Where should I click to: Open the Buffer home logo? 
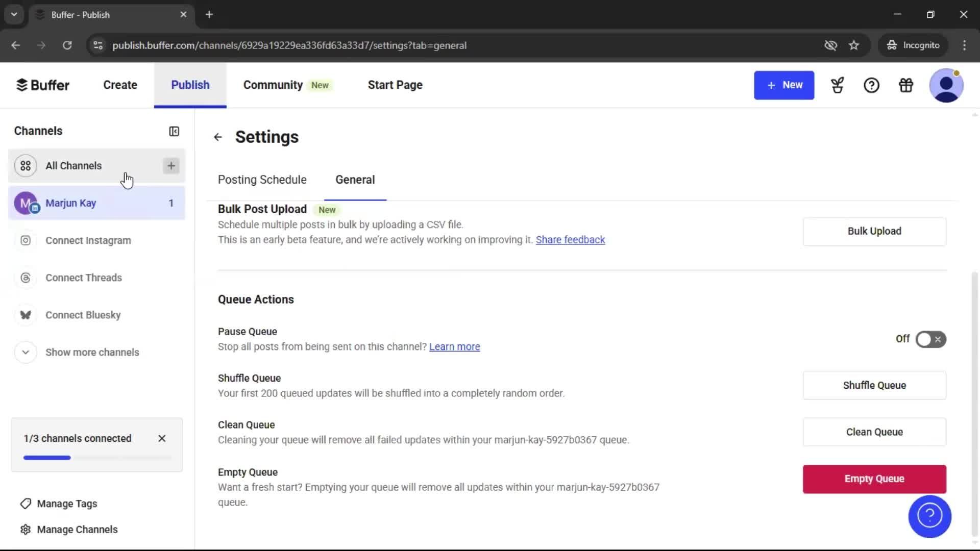(43, 85)
